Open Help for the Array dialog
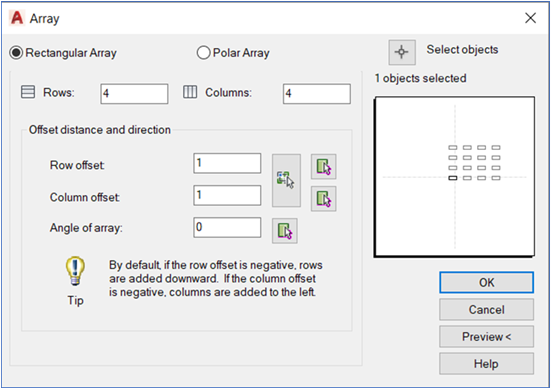This screenshot has width=552, height=390. 486,364
